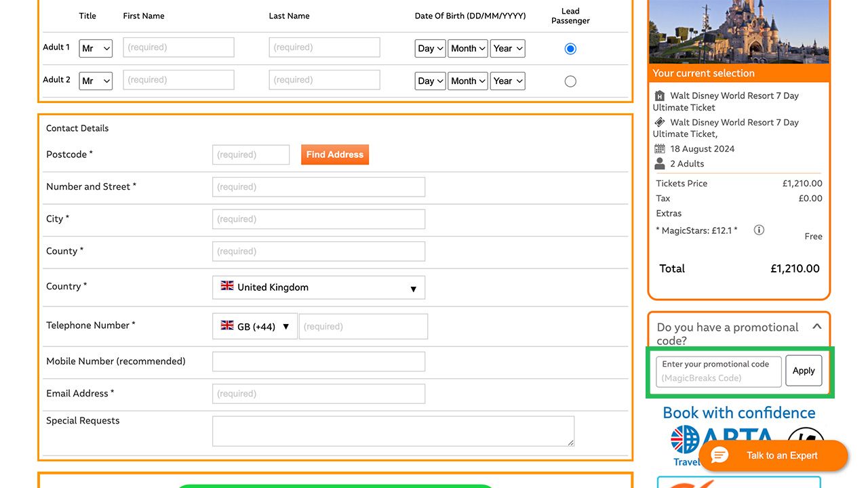The height and width of the screenshot is (488, 868).
Task: Click the MagicStars info icon
Action: coord(759,230)
